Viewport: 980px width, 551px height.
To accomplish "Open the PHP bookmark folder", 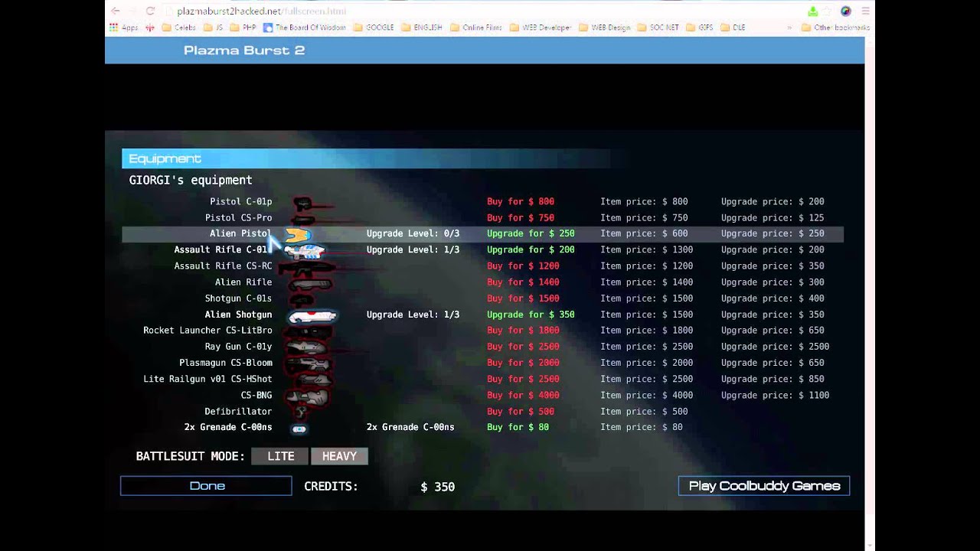I will coord(243,28).
